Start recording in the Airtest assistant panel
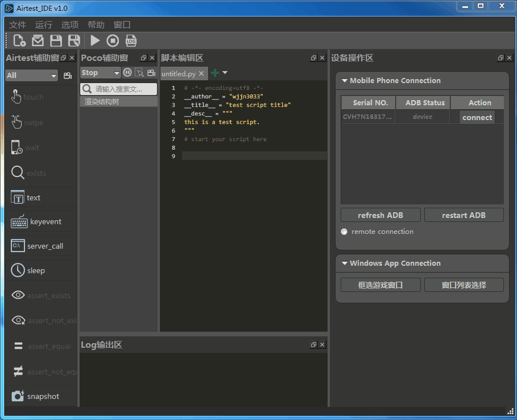 (x=68, y=76)
